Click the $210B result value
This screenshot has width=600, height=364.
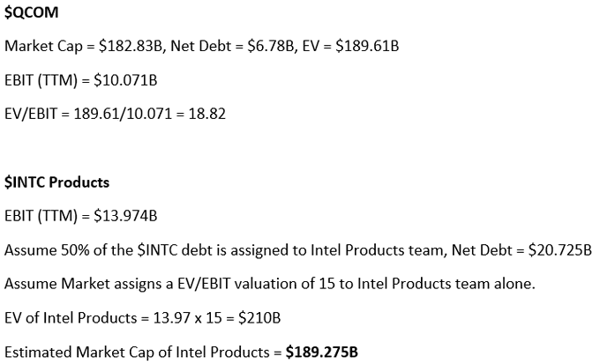pyautogui.click(x=259, y=318)
